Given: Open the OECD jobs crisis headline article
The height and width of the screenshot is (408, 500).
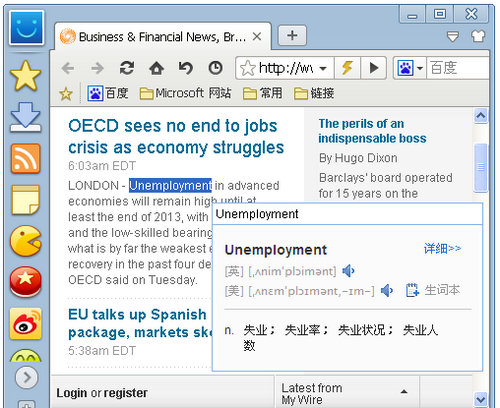Looking at the screenshot, I should click(176, 136).
